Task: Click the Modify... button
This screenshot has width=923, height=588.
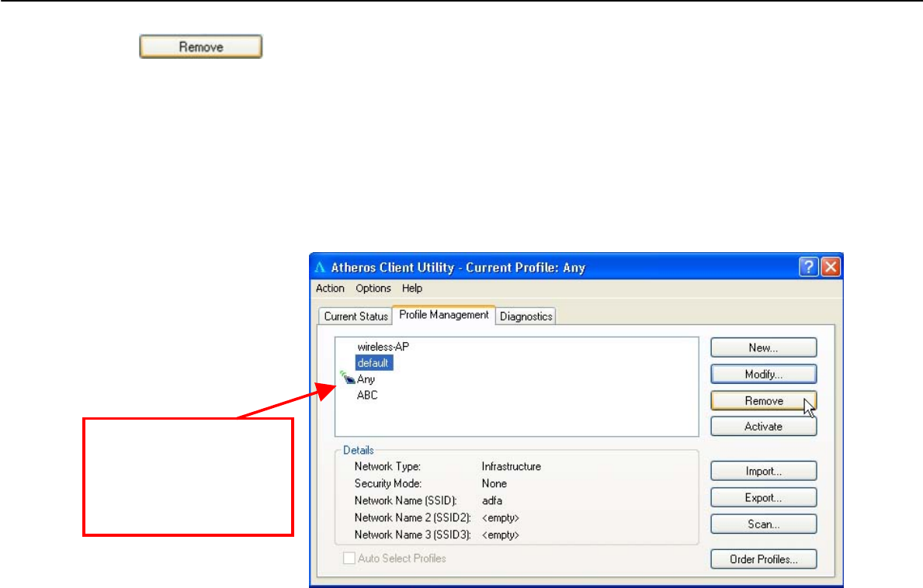Action: tap(764, 374)
